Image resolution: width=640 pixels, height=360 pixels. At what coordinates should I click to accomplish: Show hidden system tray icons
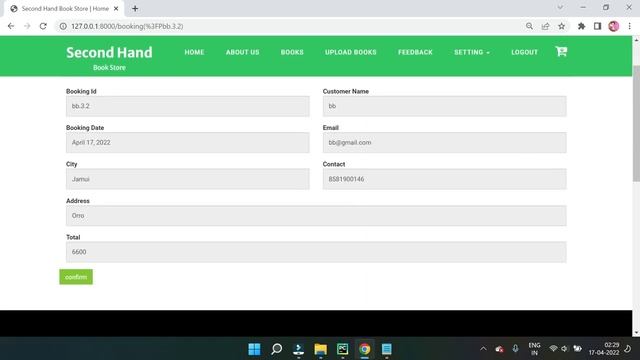pos(483,349)
